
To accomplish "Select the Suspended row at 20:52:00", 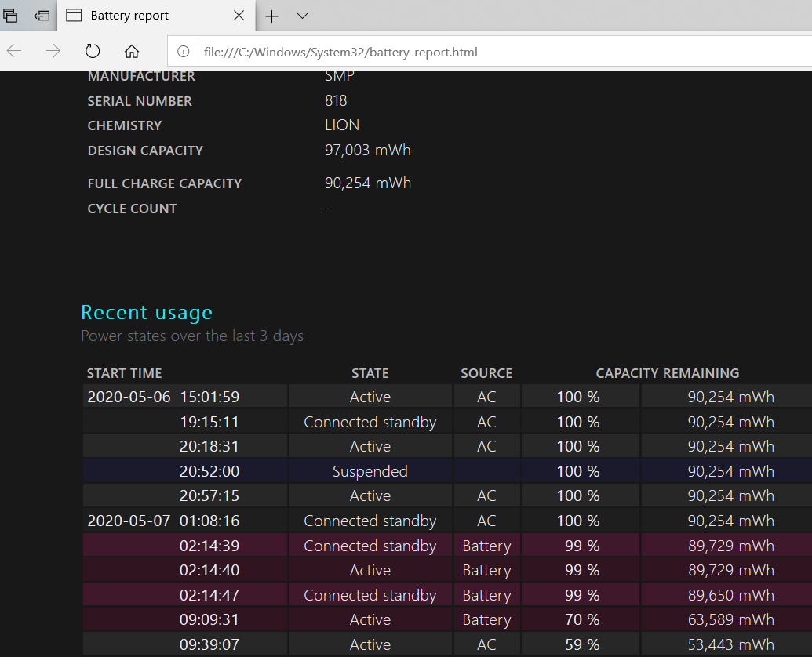I will (x=370, y=471).
